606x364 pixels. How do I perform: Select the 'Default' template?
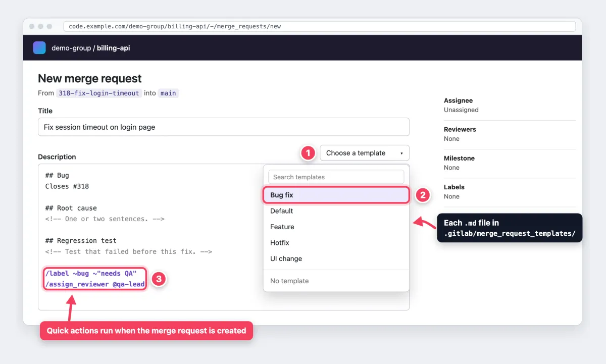(x=336, y=211)
